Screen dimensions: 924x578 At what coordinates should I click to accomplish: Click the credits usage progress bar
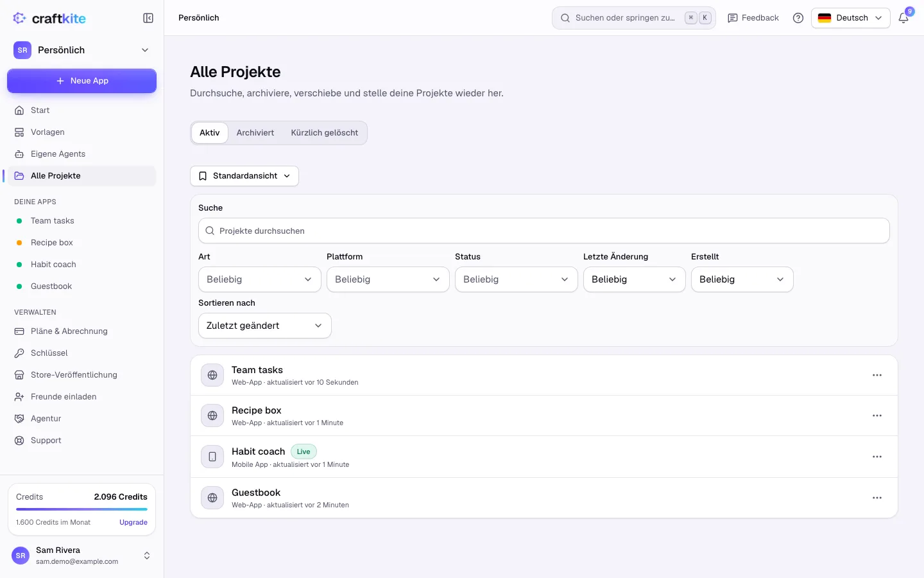pos(81,509)
